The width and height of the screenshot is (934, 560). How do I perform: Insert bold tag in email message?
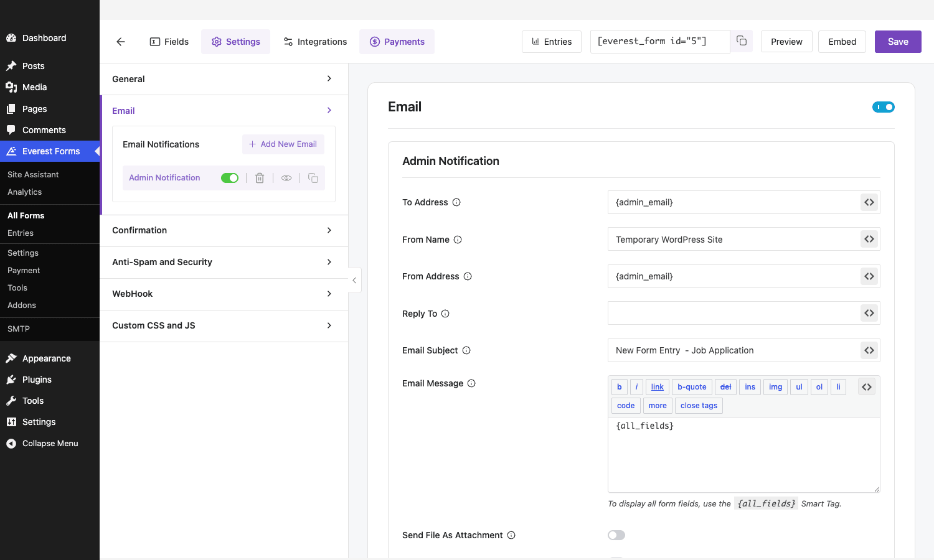(620, 387)
